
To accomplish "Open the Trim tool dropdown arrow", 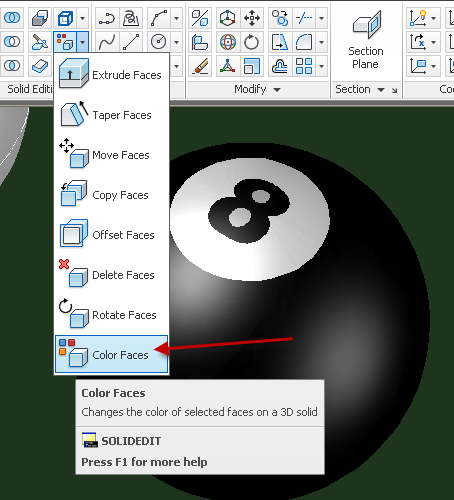I will tap(321, 17).
